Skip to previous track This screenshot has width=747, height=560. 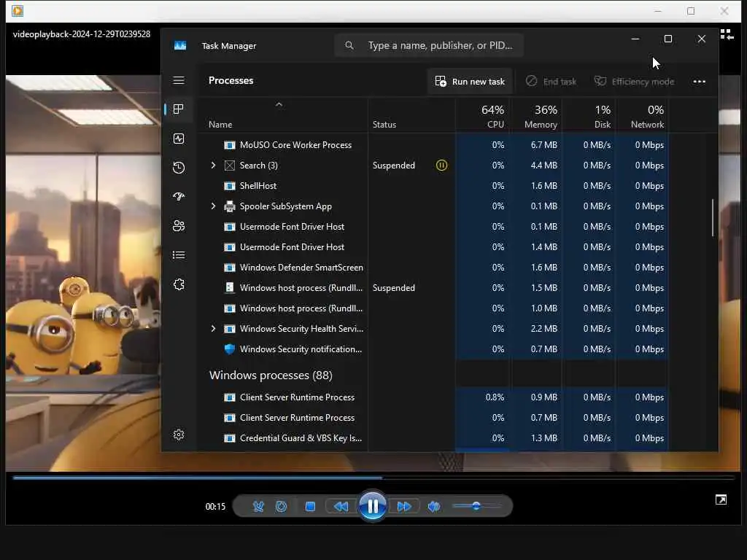[341, 506]
